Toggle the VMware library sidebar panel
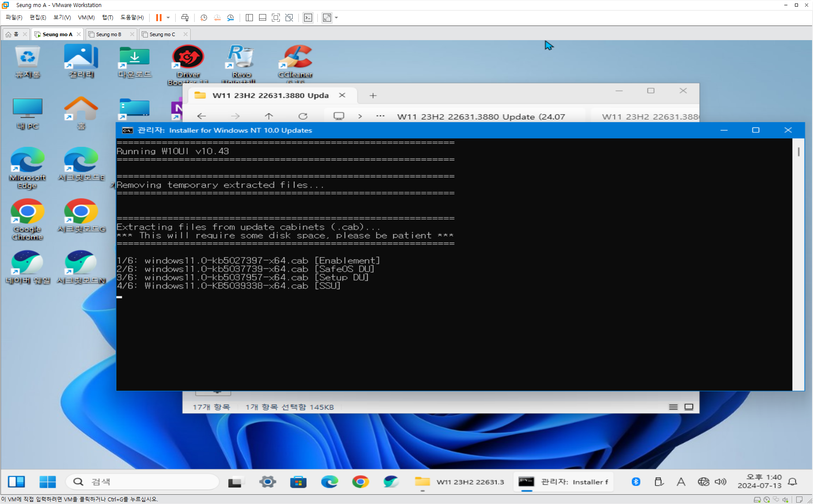This screenshot has width=813, height=504. pos(249,18)
